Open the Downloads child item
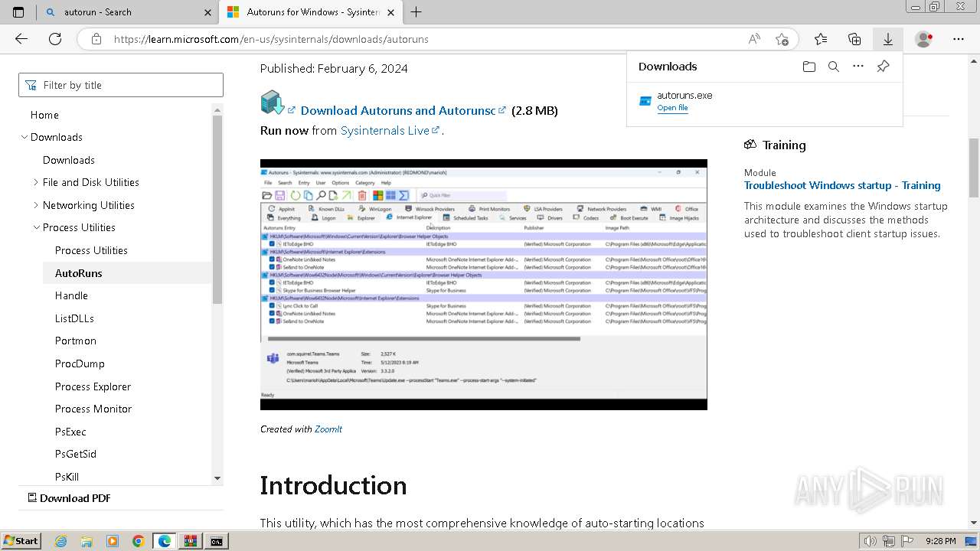The width and height of the screenshot is (980, 551). coord(69,160)
